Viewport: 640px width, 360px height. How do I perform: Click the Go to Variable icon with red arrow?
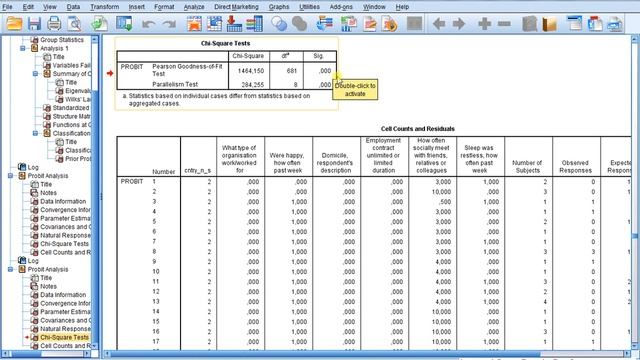point(234,24)
